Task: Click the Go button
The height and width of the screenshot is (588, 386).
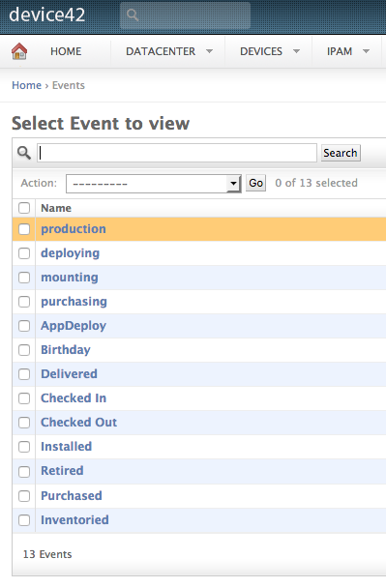Action: [255, 183]
